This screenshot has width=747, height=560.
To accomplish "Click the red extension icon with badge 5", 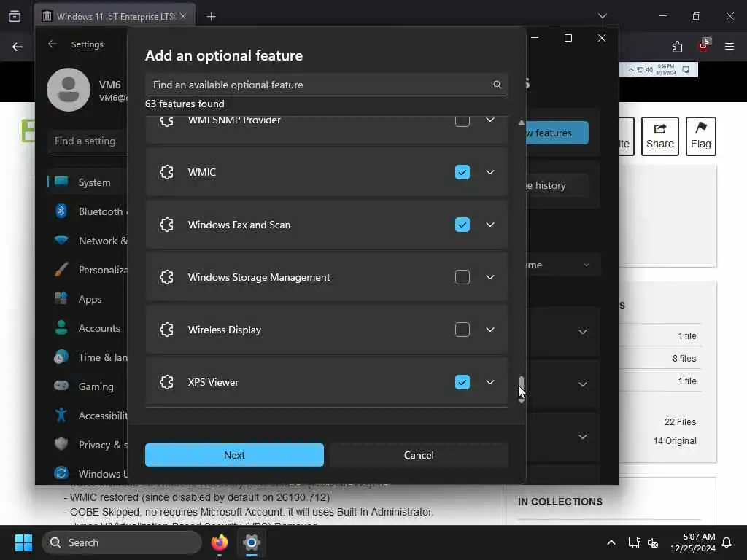I will pos(704,46).
